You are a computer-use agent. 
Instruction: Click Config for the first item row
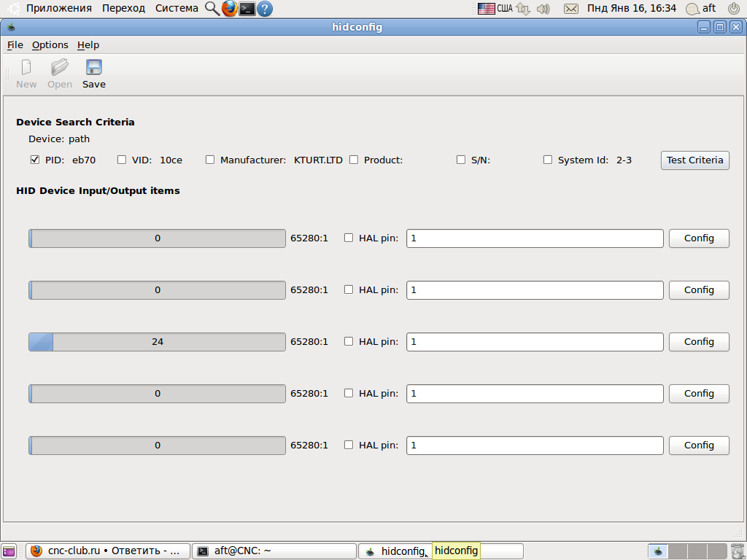699,238
